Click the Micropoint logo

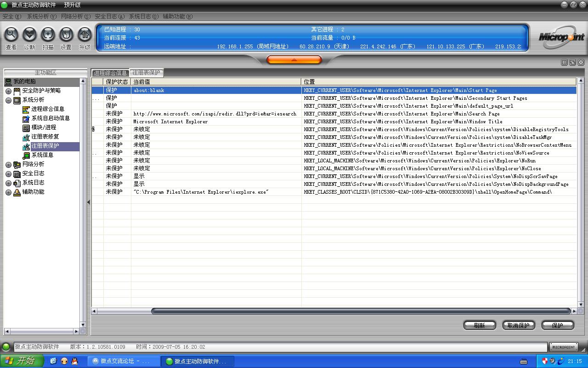point(561,37)
